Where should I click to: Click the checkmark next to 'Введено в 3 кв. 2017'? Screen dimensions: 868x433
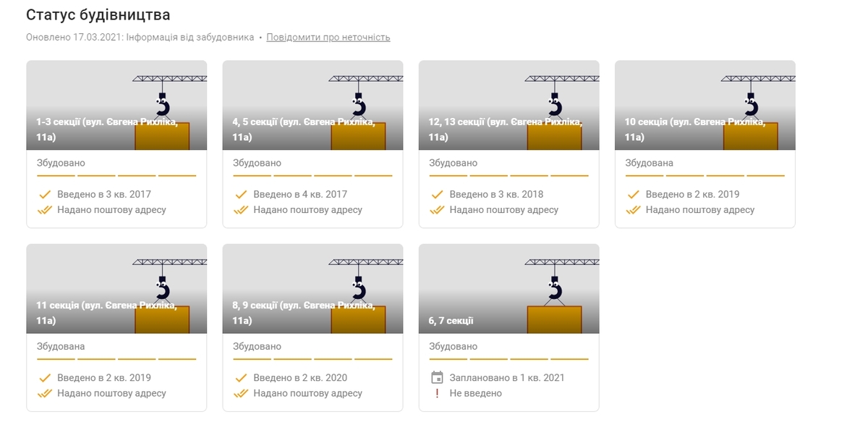coord(44,194)
